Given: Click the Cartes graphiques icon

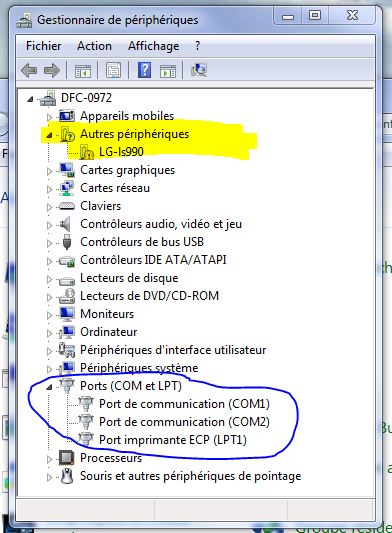Looking at the screenshot, I should [67, 170].
